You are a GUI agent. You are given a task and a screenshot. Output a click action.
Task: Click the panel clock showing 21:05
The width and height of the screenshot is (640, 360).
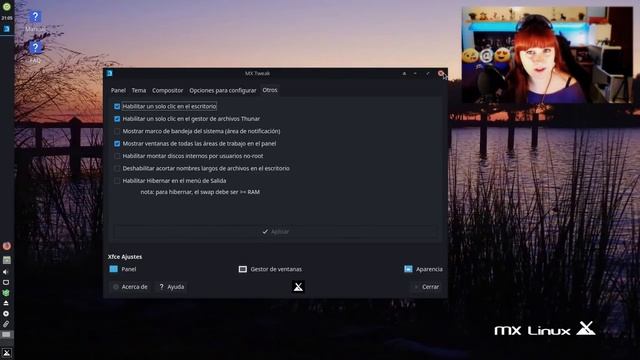click(x=7, y=18)
